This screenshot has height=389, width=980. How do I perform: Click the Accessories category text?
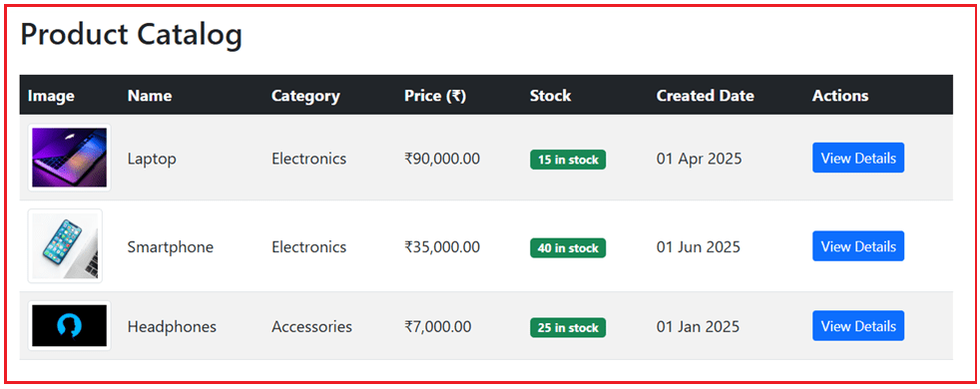312,326
